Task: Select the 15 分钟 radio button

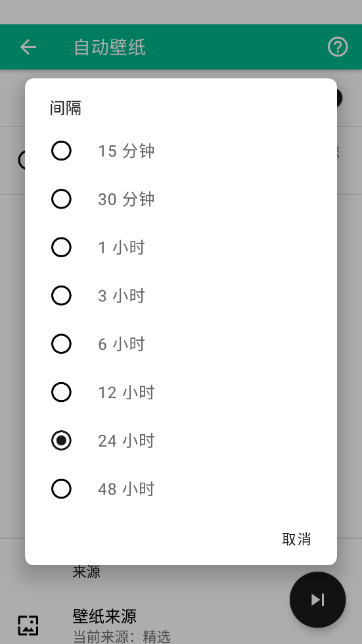Action: click(61, 151)
